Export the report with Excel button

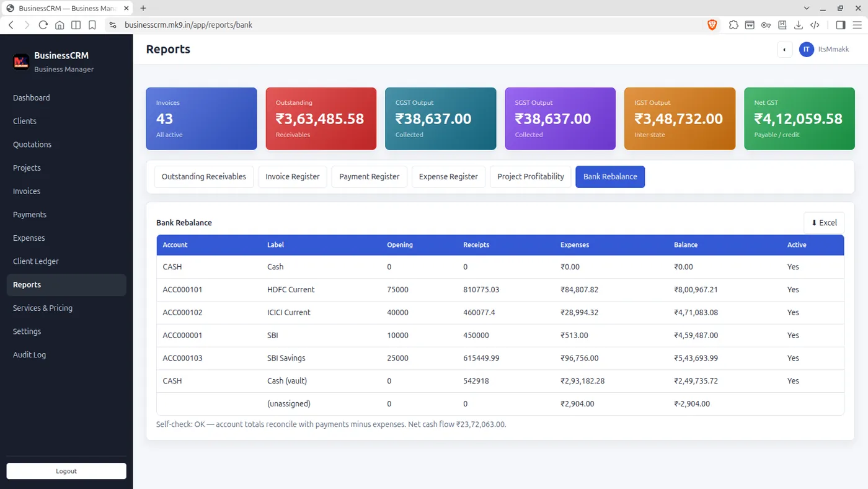pos(824,223)
